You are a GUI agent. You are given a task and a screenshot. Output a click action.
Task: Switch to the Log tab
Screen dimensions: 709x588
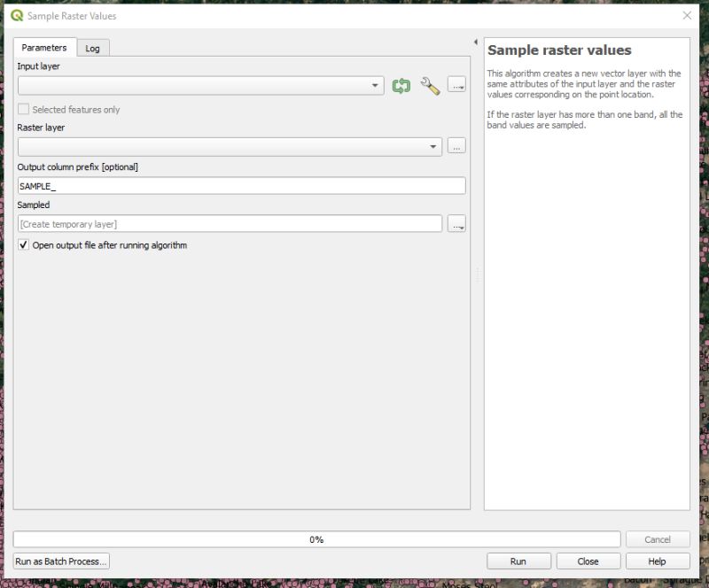(x=93, y=49)
